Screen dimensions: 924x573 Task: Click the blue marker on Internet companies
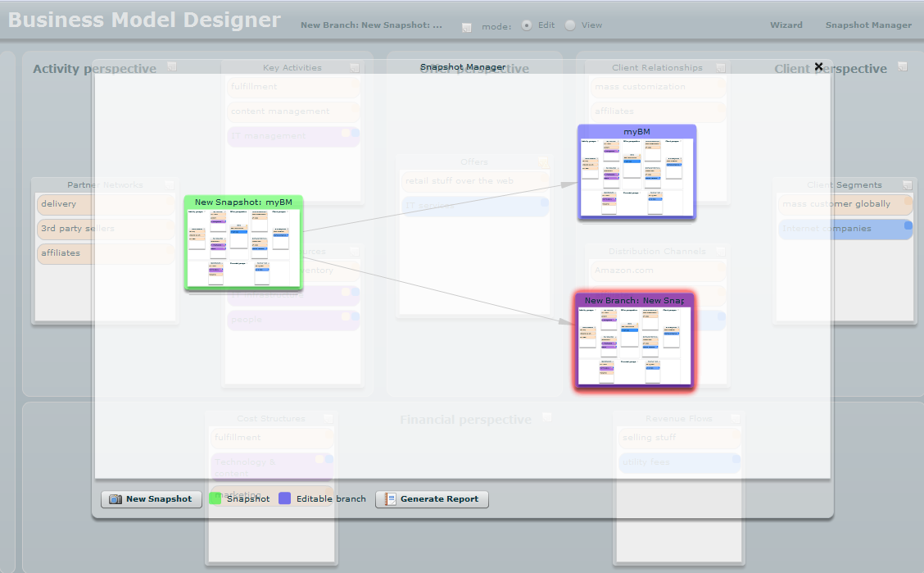(x=908, y=225)
